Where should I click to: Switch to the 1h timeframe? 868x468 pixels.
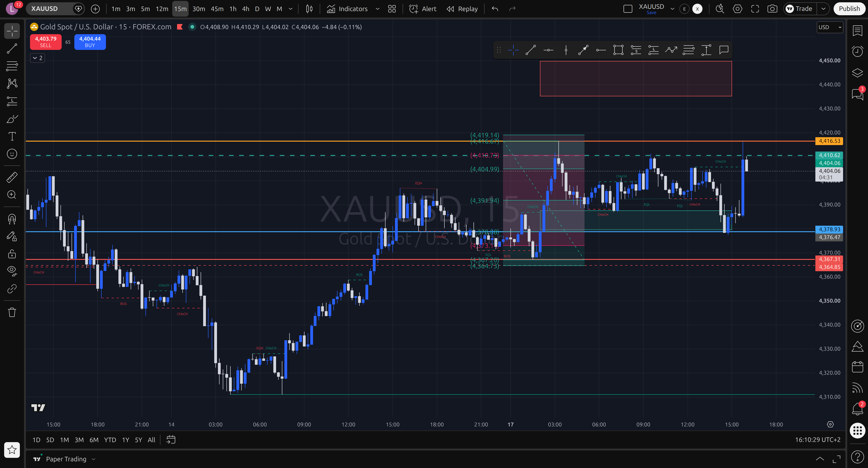pos(233,9)
